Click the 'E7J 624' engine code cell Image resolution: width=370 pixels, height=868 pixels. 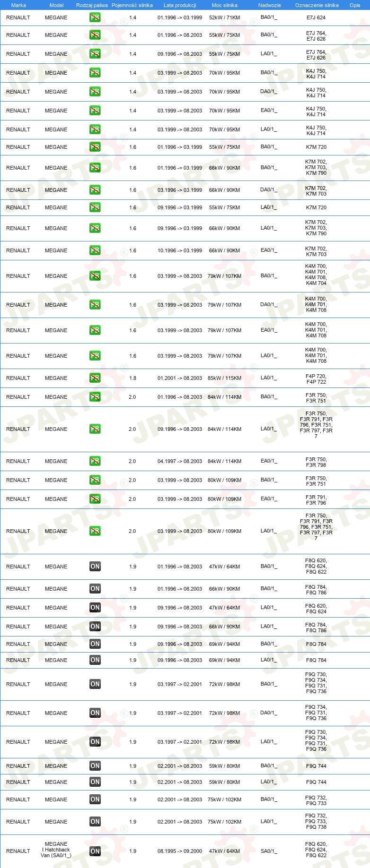pyautogui.click(x=316, y=17)
